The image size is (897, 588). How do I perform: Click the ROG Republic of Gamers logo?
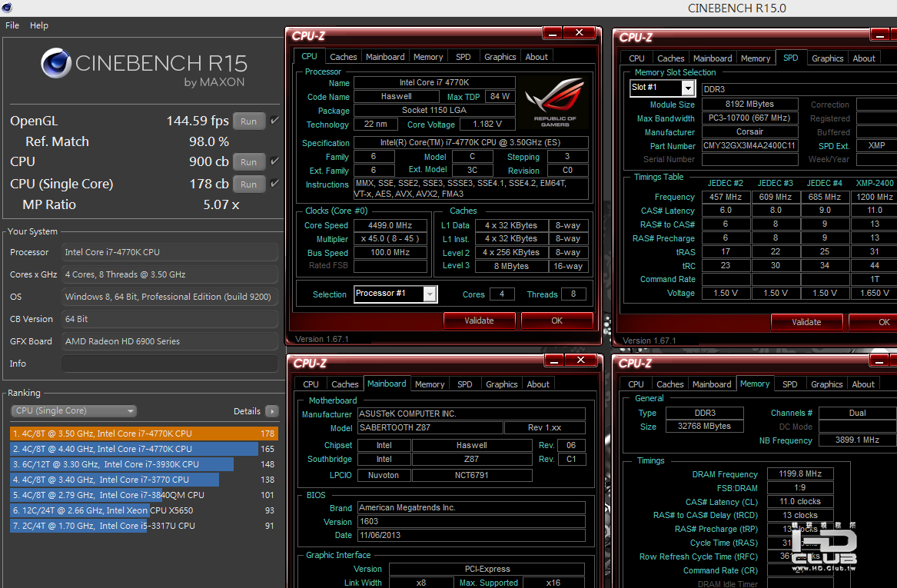pyautogui.click(x=554, y=102)
